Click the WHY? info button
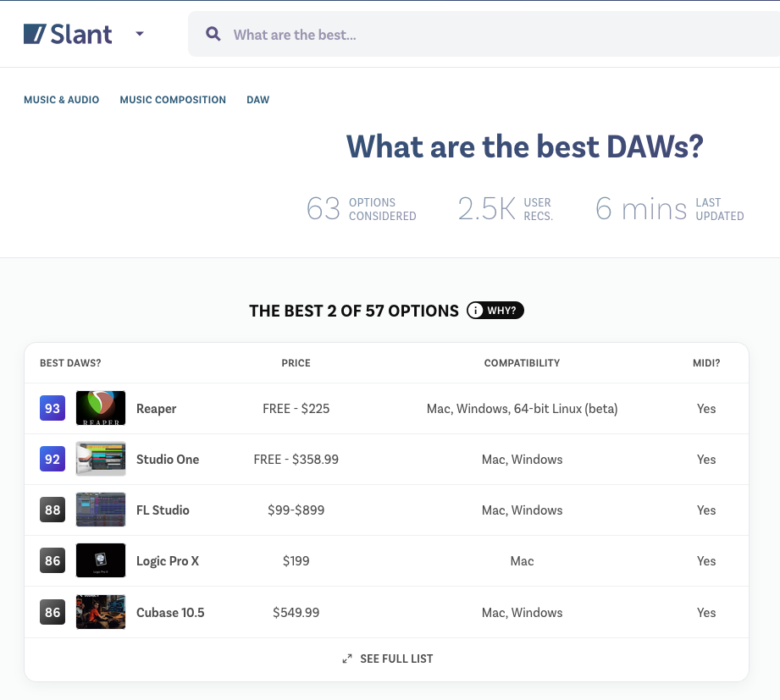Screen dimensions: 780x700 coord(495,311)
